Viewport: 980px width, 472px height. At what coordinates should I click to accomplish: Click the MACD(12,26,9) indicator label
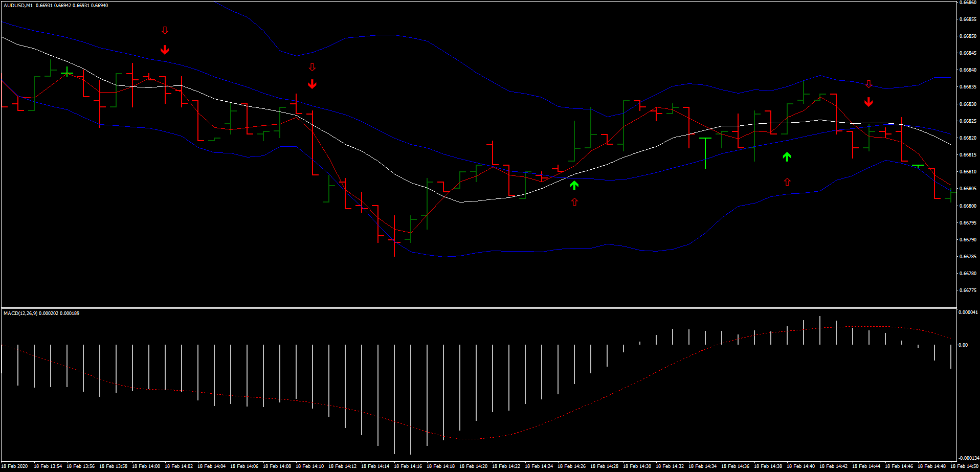(20, 313)
